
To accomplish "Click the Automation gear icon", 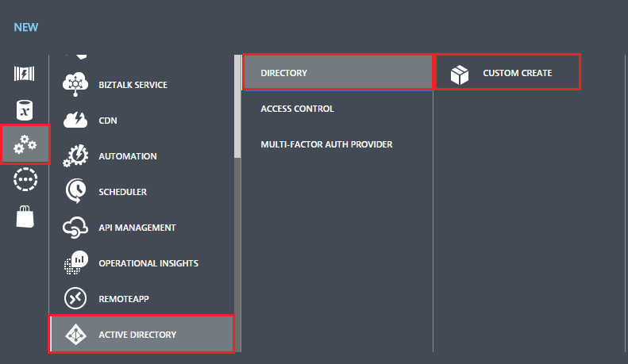I will click(75, 155).
